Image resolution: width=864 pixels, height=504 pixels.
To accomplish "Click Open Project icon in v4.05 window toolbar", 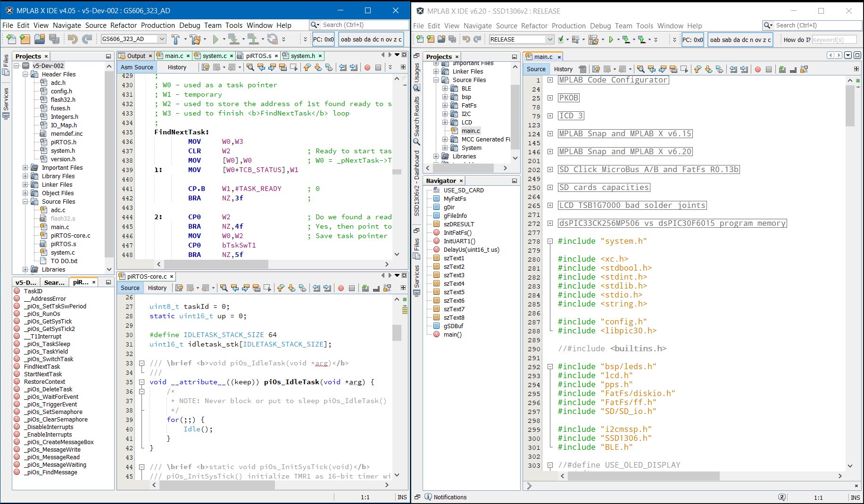I will pyautogui.click(x=40, y=39).
